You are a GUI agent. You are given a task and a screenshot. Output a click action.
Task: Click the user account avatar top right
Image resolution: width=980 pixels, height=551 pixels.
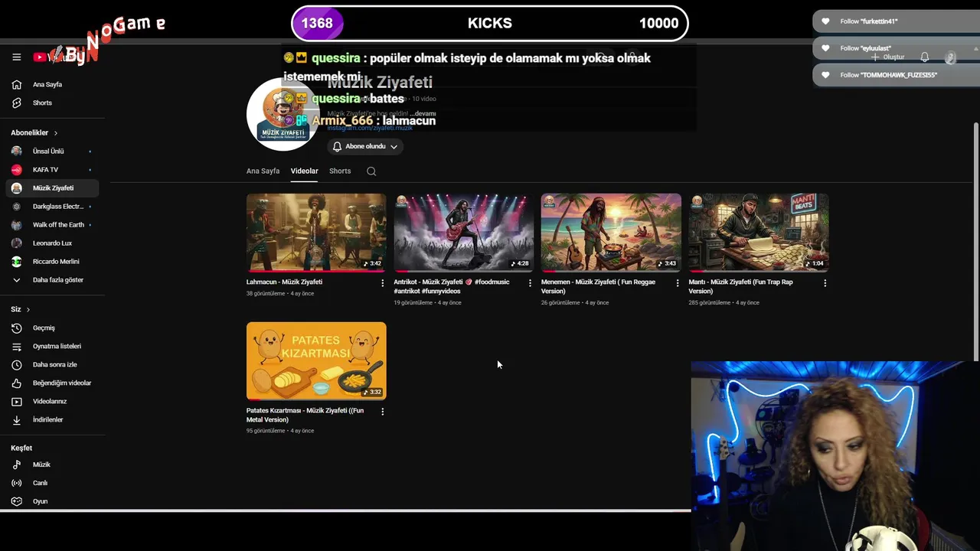(951, 57)
